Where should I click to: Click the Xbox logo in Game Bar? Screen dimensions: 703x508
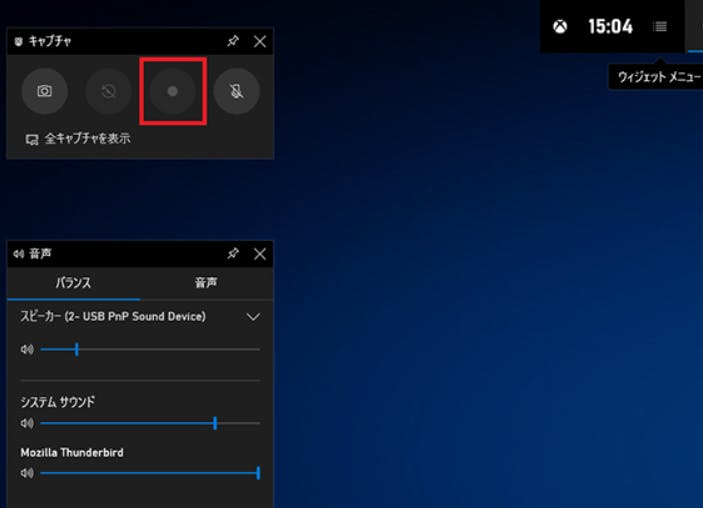[x=560, y=27]
